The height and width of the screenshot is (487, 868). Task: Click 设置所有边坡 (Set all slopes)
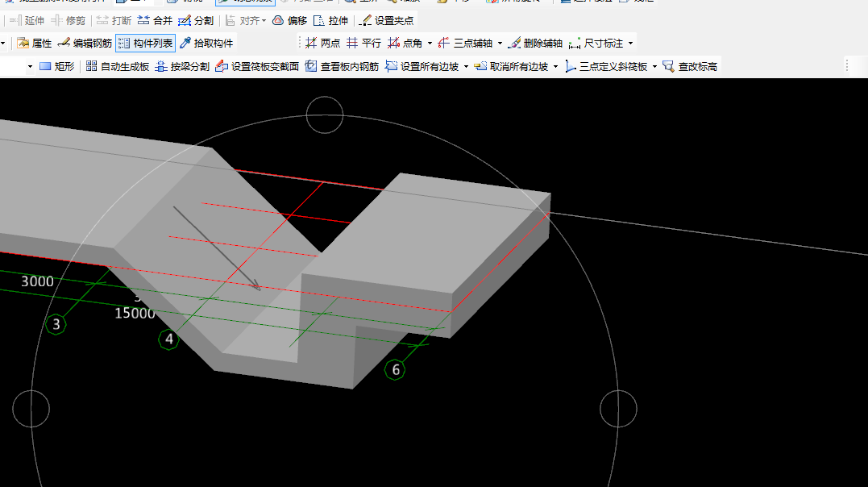click(422, 66)
